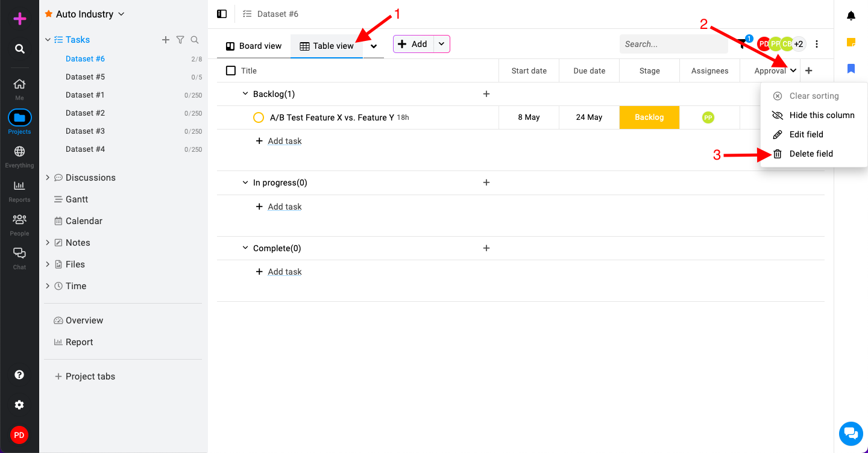
Task: Open the Everything globe icon
Action: [19, 151]
